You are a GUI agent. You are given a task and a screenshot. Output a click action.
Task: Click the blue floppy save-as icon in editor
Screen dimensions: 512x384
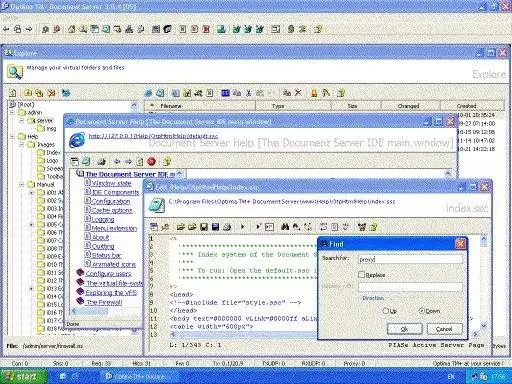coord(216,227)
